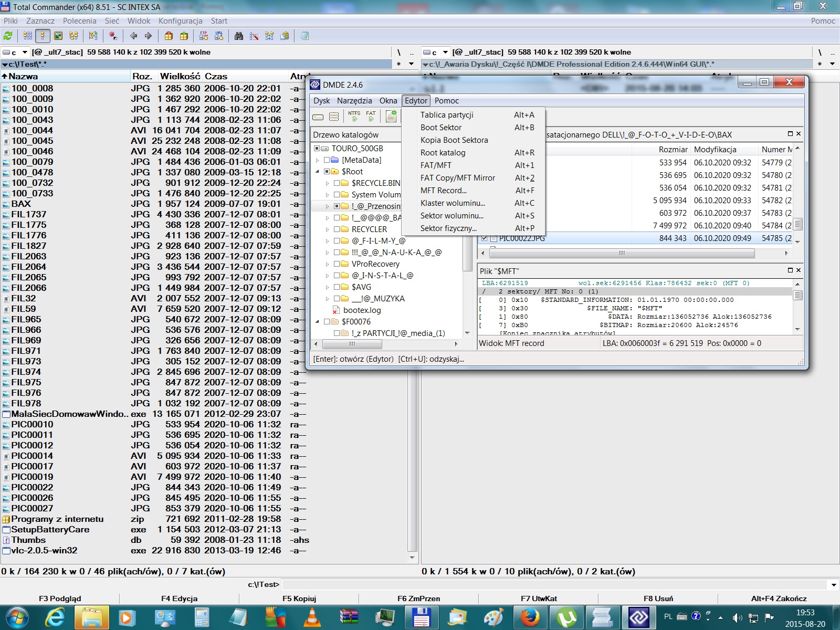The width and height of the screenshot is (840, 630).
Task: Expand the RECYCLER tree node
Action: click(327, 229)
